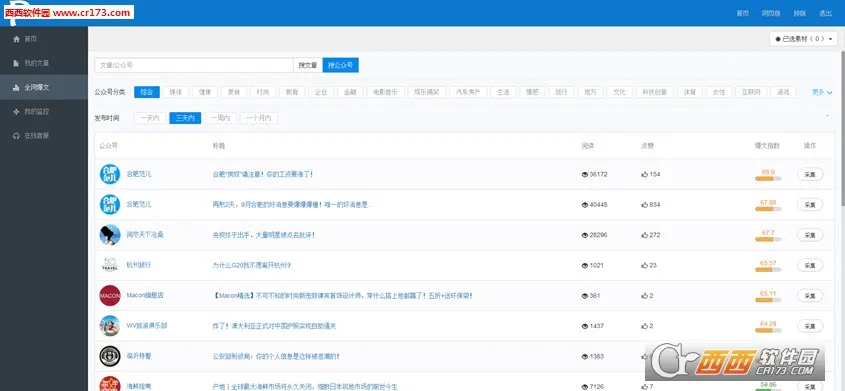Open 首页 home icon in the sidebar
The height and width of the screenshot is (391, 845).
coord(16,39)
